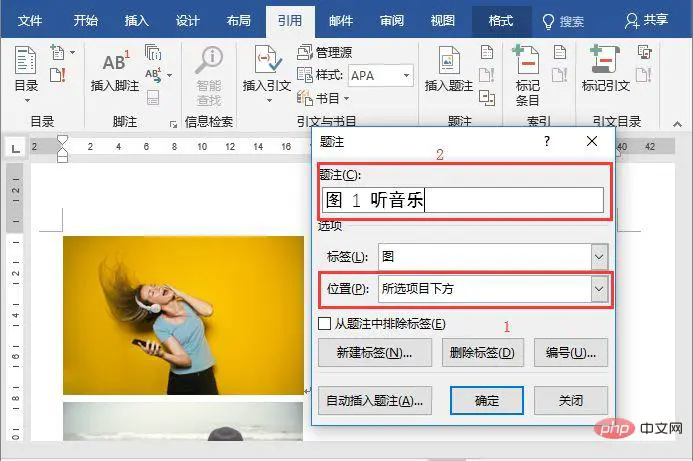The height and width of the screenshot is (461, 693).
Task: Switch to the 文件 tab
Action: click(x=30, y=20)
